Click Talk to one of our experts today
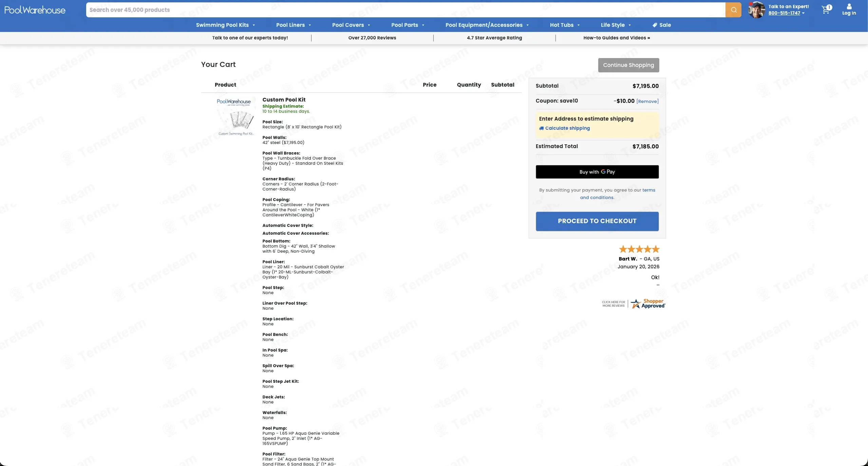This screenshot has width=868, height=466. point(250,38)
